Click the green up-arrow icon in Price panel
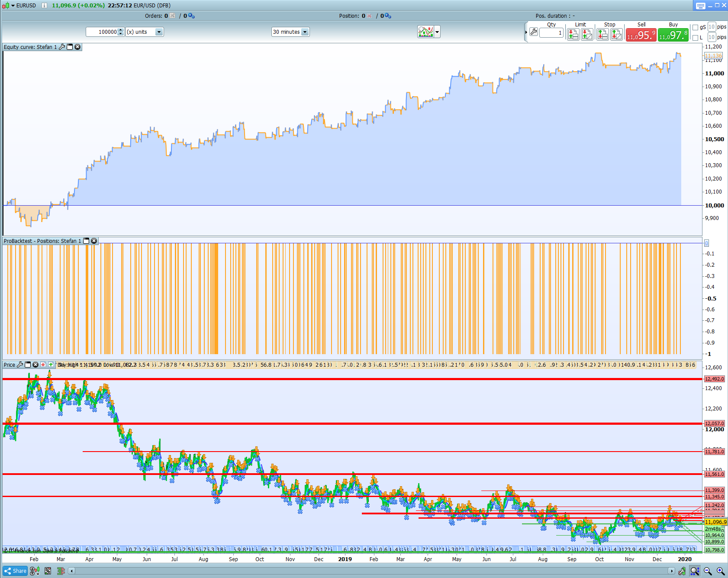This screenshot has height=578, width=728. [51, 365]
